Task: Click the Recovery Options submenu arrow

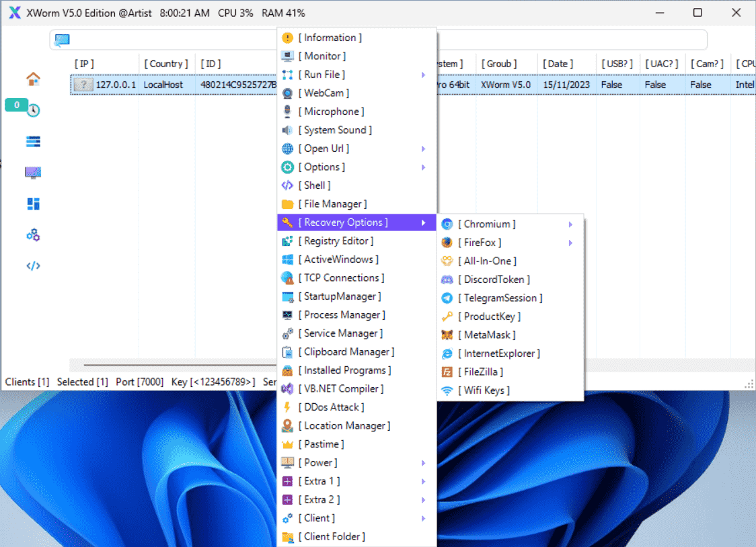Action: 423,222
